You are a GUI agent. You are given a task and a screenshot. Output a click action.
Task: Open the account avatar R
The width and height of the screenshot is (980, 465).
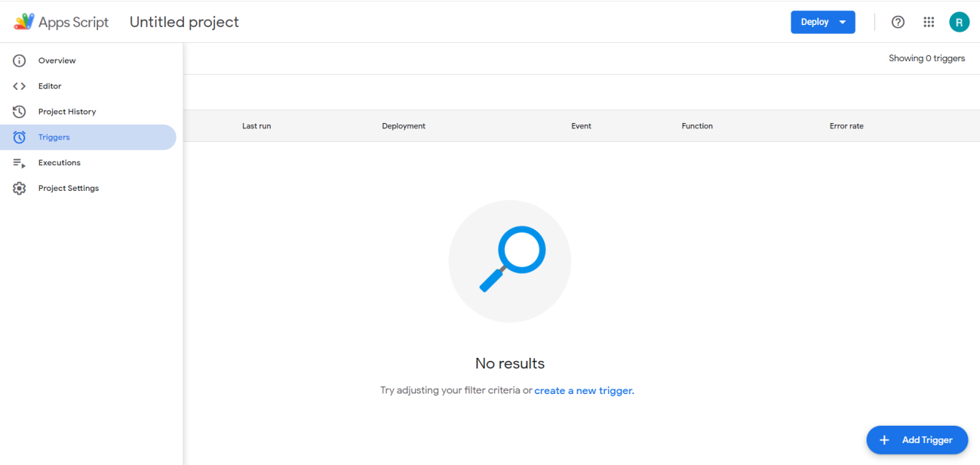(960, 22)
